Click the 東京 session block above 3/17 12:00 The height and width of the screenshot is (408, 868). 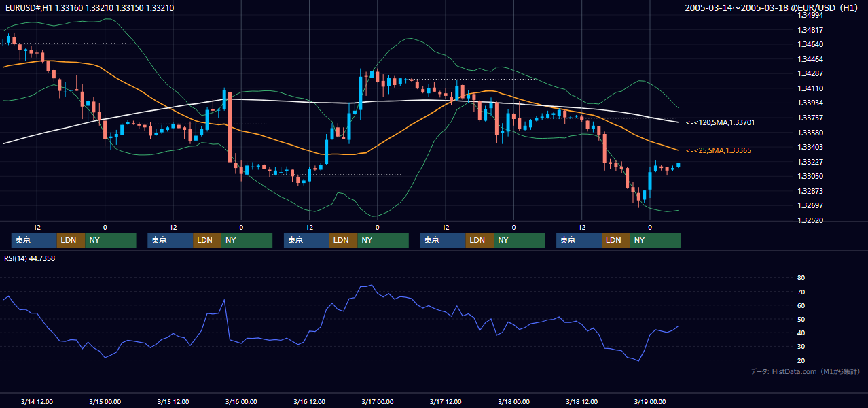(443, 240)
